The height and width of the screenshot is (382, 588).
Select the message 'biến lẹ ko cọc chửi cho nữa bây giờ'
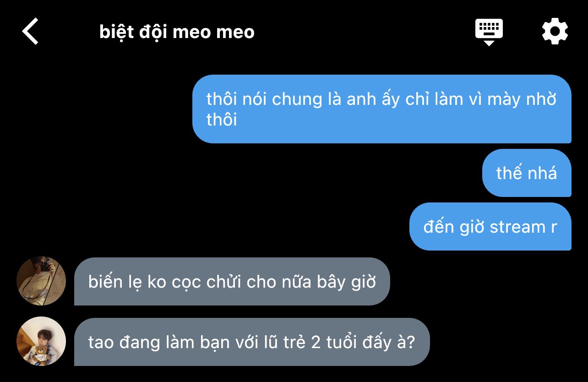(x=232, y=281)
